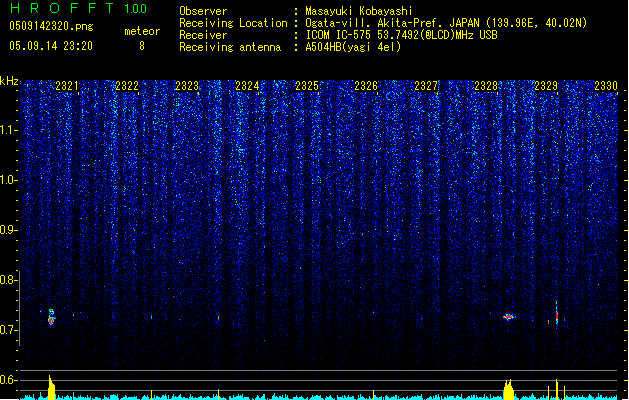Click the Observer label
The width and height of the screenshot is (629, 400).
pos(203,11)
